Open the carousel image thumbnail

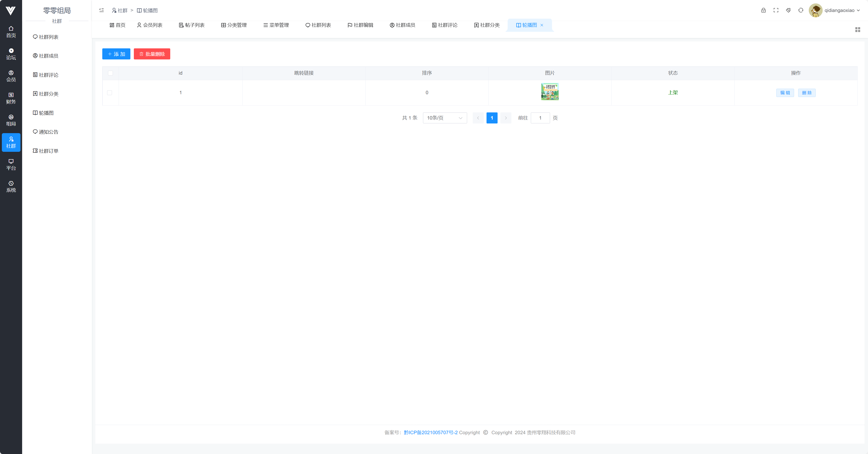pos(550,92)
